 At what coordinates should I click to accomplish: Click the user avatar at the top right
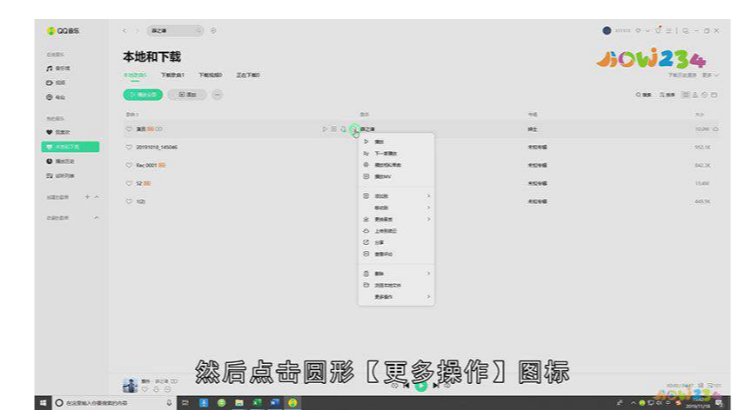click(607, 30)
